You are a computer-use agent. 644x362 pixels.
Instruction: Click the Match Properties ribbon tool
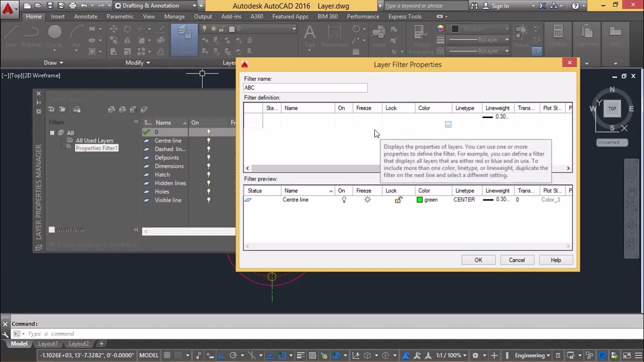pos(422,40)
